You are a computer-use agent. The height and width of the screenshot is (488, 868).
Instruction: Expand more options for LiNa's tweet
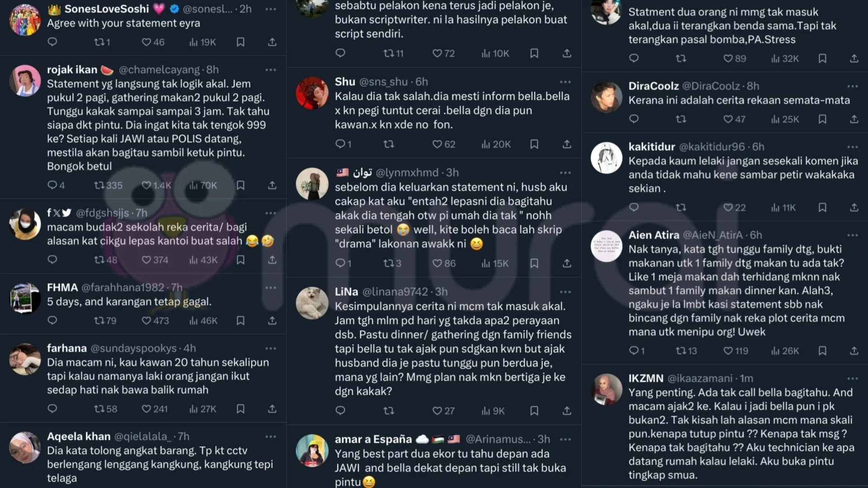pos(565,292)
